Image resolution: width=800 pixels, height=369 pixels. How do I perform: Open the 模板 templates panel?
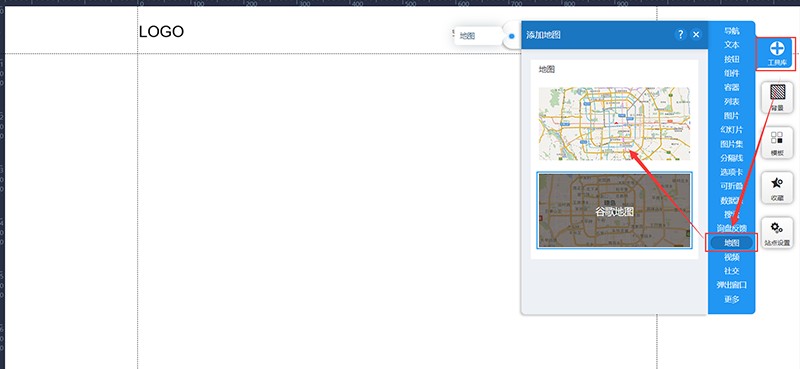[777, 142]
